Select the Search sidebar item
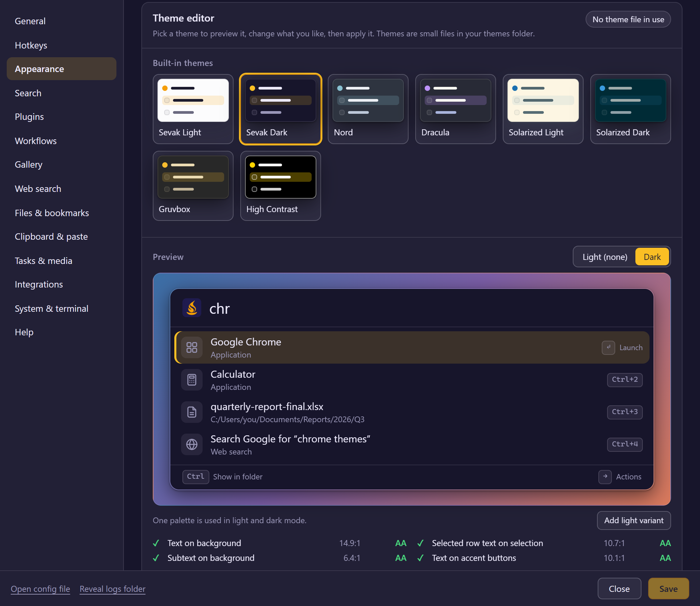This screenshot has width=700, height=606. [62, 93]
